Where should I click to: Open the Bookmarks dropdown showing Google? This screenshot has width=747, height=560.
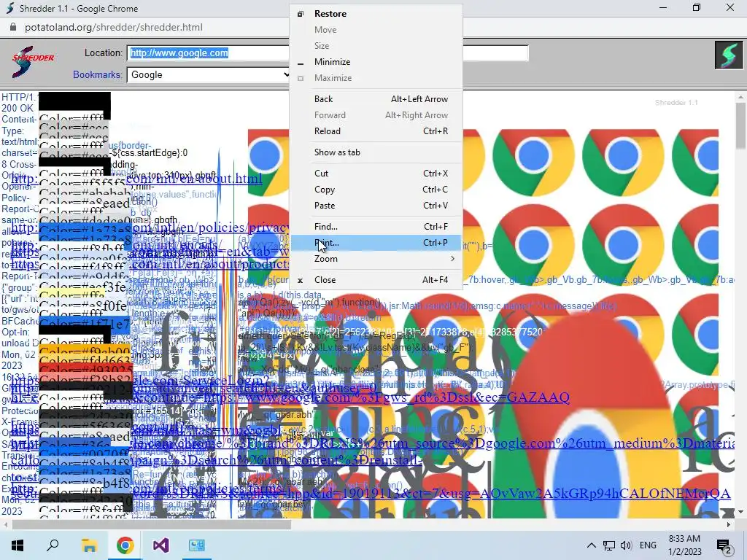coord(209,75)
